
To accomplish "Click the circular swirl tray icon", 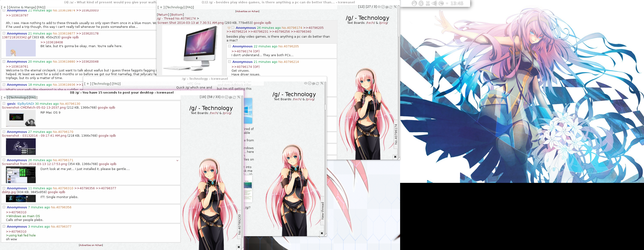I will 421,3.
